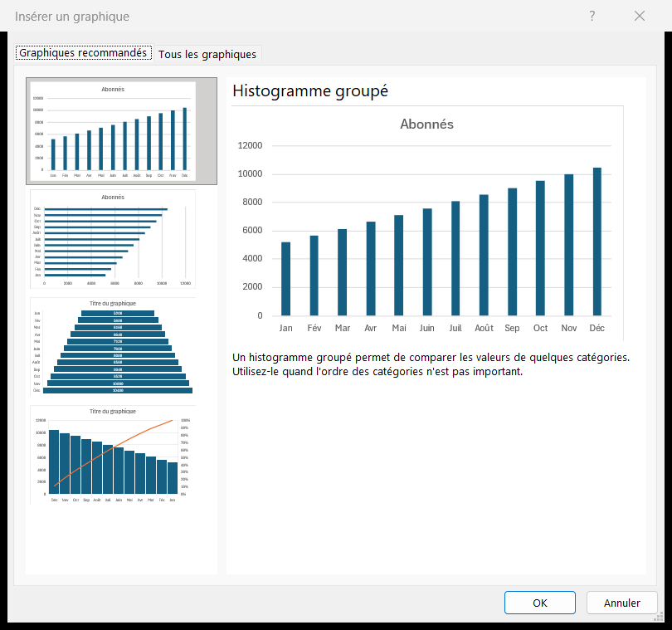Click the histogram description text
The image size is (672, 630).
(431, 364)
